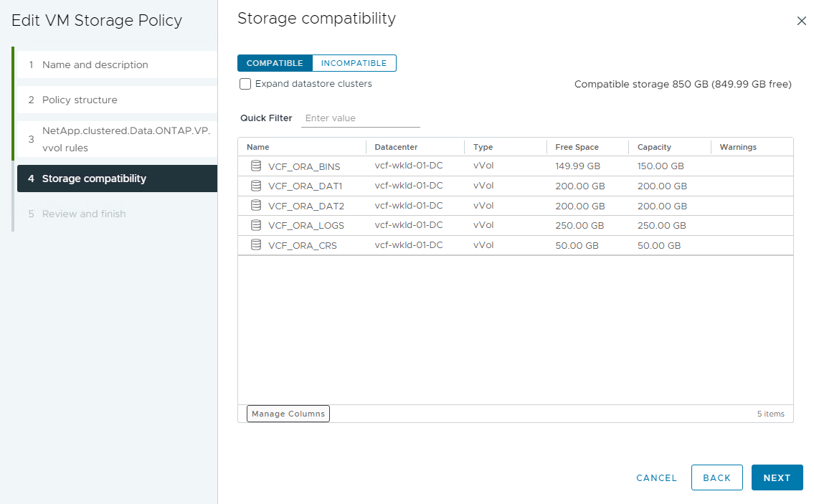
Task: Go to Name and description step
Action: (x=95, y=65)
